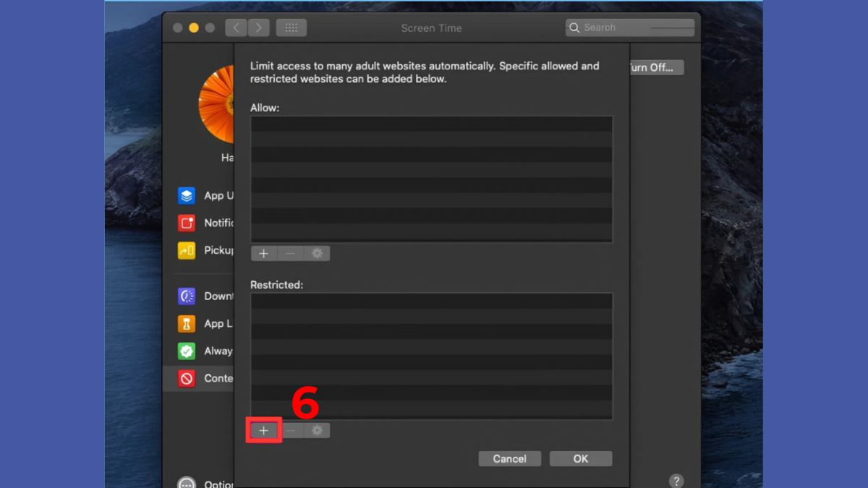Open App Usage sidebar icon
868x488 pixels.
pyautogui.click(x=187, y=195)
